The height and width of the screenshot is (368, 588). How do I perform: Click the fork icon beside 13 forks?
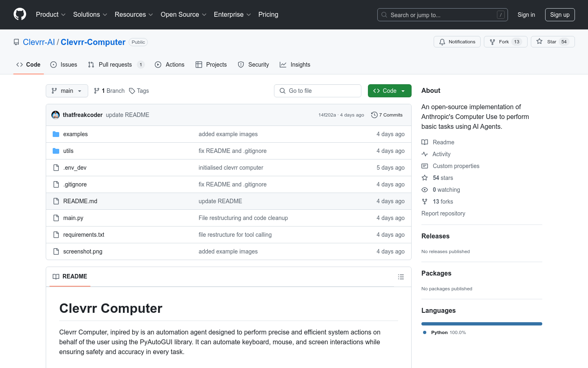[x=425, y=202]
